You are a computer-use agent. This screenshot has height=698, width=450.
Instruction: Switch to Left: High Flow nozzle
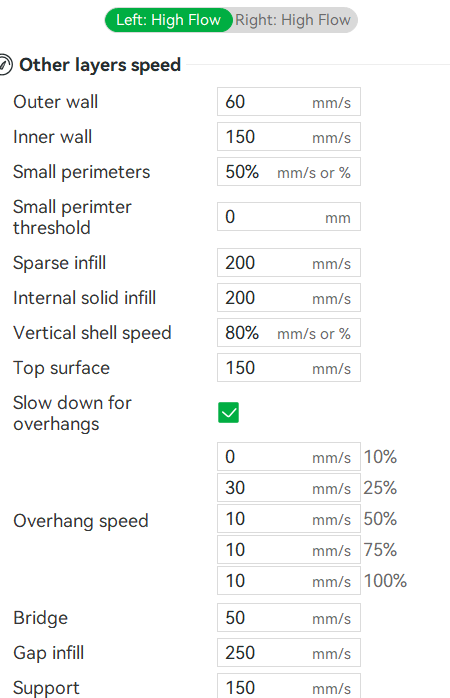169,20
